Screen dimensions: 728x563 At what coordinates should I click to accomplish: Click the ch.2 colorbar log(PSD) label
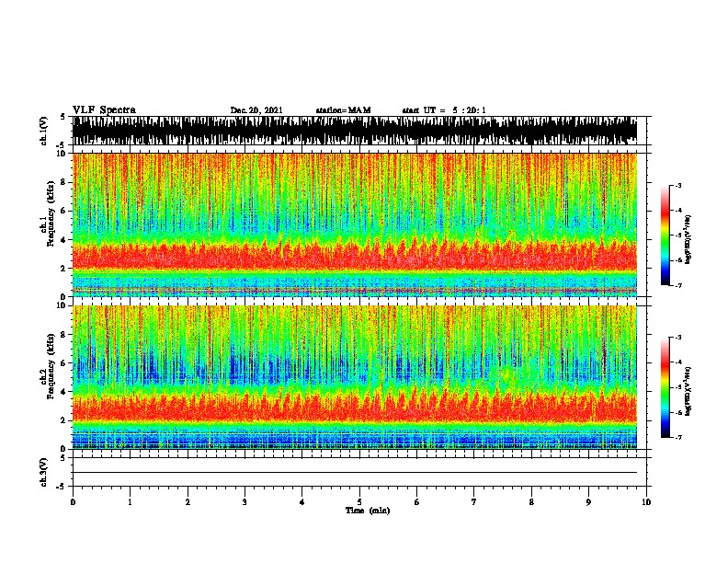point(688,391)
